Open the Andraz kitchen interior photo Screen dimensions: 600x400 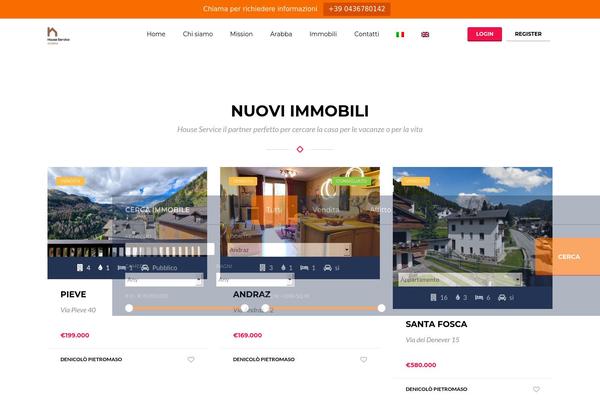tap(300, 212)
